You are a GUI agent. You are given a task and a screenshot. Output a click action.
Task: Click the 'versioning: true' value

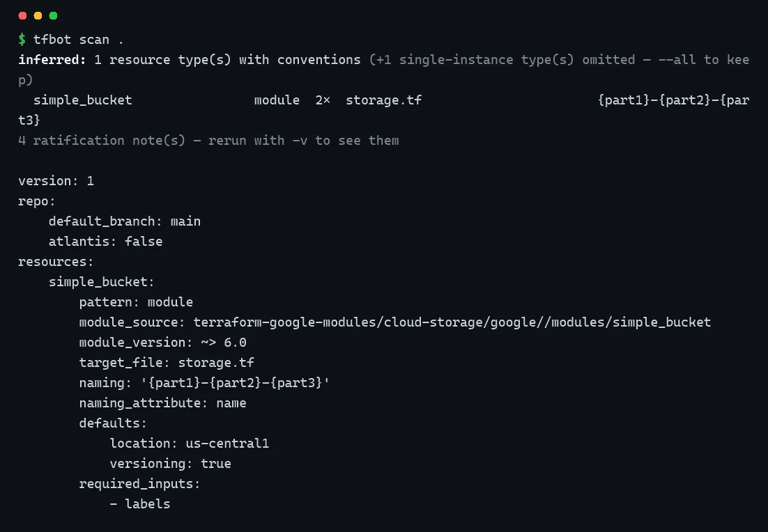pyautogui.click(x=216, y=464)
